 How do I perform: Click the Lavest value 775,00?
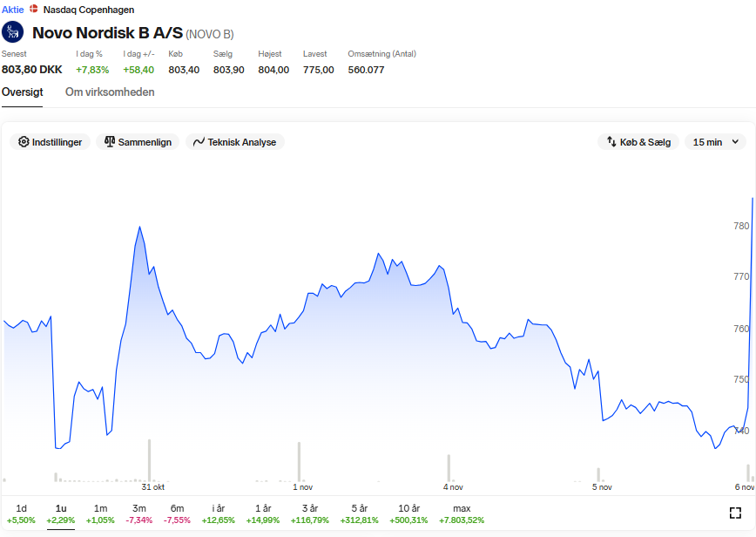point(318,70)
